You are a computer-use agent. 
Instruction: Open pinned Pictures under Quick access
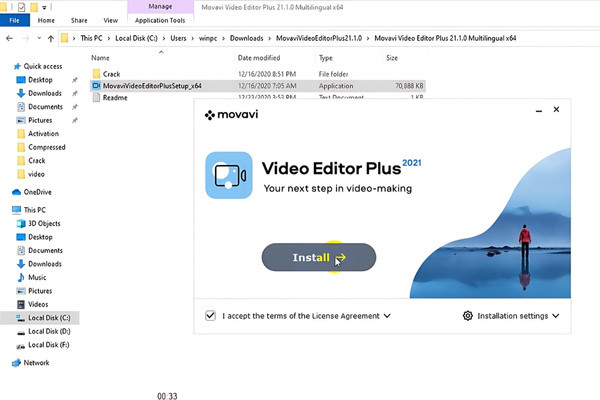point(40,120)
